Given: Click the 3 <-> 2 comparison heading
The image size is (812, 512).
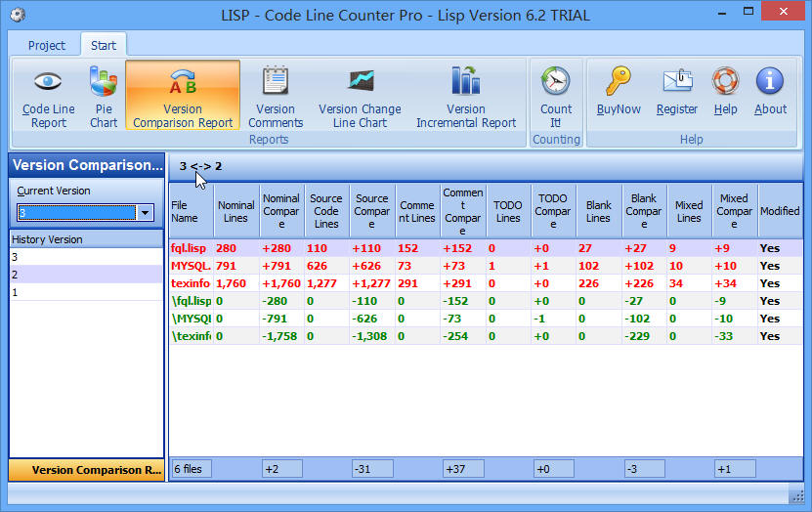Looking at the screenshot, I should pos(200,166).
